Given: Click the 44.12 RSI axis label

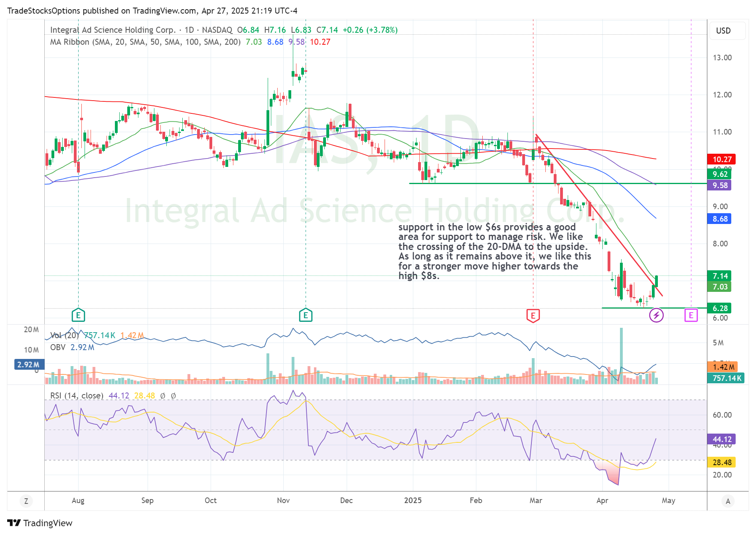Looking at the screenshot, I should (x=722, y=439).
